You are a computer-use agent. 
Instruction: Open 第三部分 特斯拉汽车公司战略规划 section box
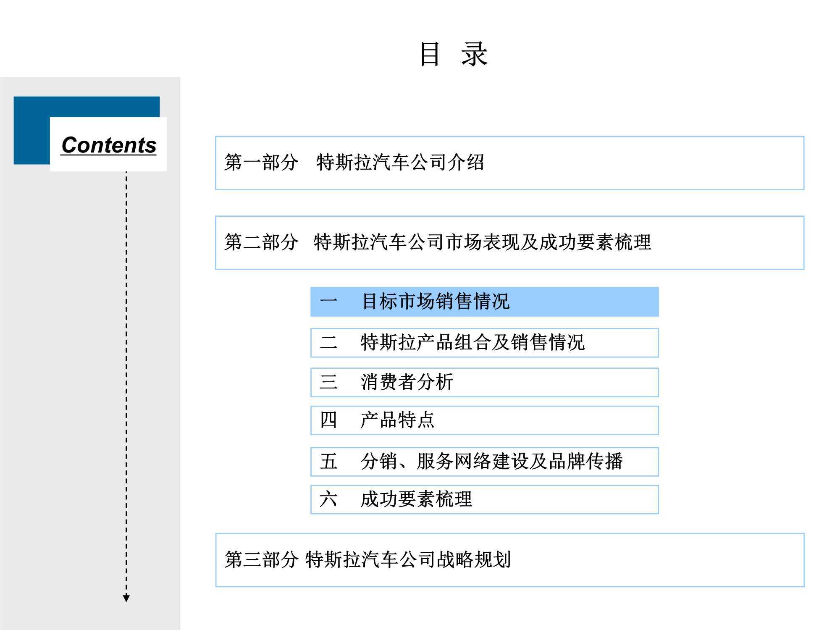coord(510,560)
